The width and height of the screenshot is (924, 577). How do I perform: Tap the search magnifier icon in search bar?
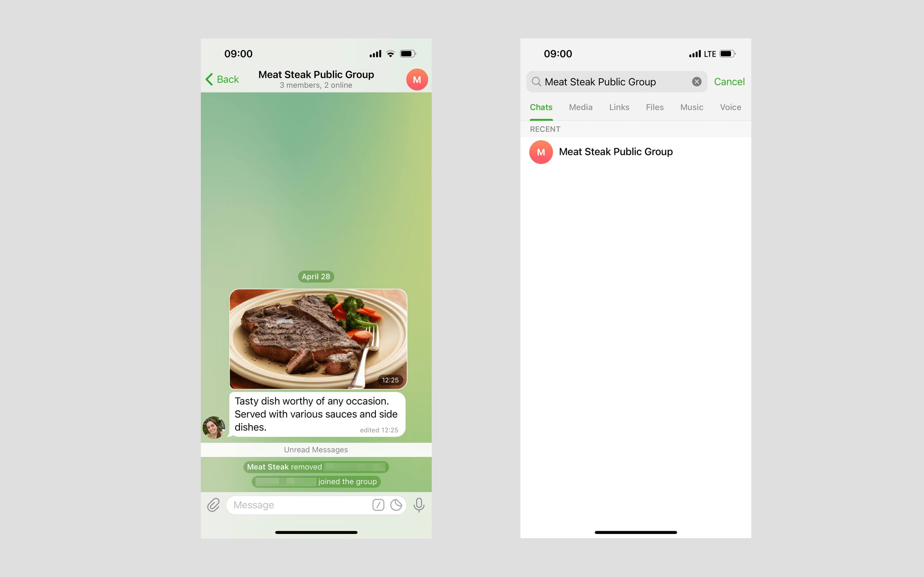tap(537, 82)
